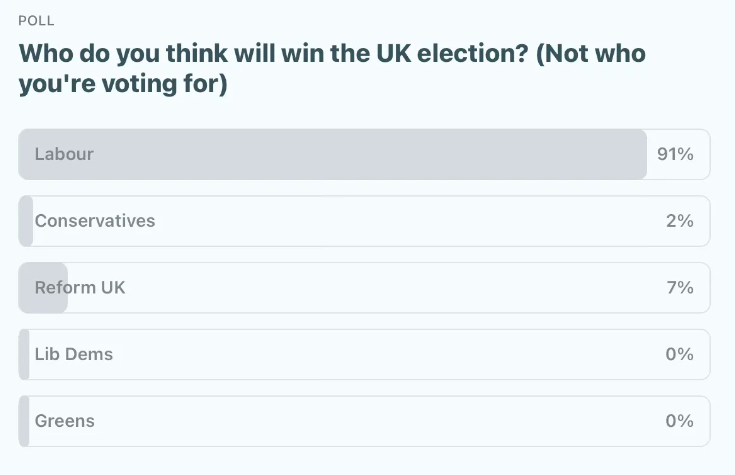
Task: Click the 0% result for Greens
Action: click(679, 421)
